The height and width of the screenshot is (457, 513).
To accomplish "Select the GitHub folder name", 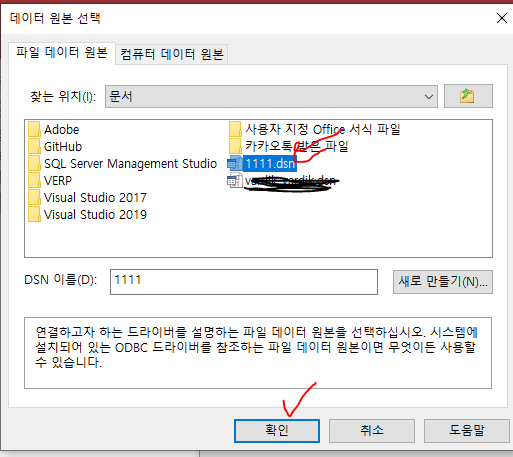I will tap(63, 147).
